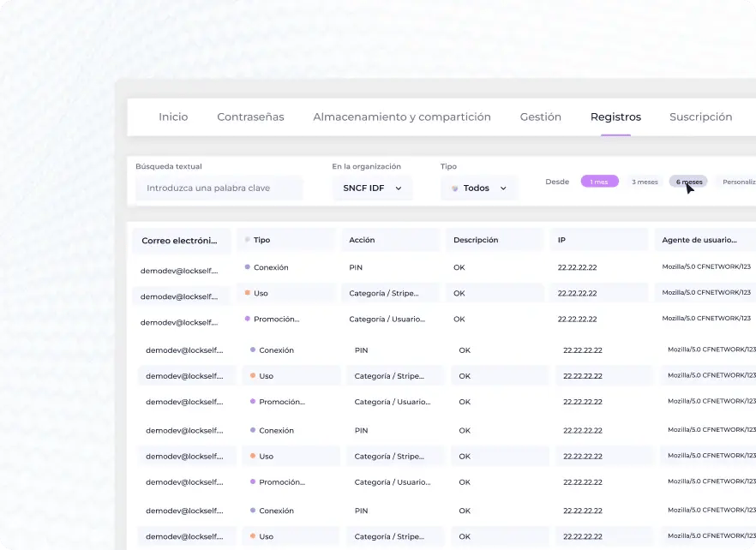Click the dot icon in Tipo column header
The image size is (756, 550).
pos(248,240)
